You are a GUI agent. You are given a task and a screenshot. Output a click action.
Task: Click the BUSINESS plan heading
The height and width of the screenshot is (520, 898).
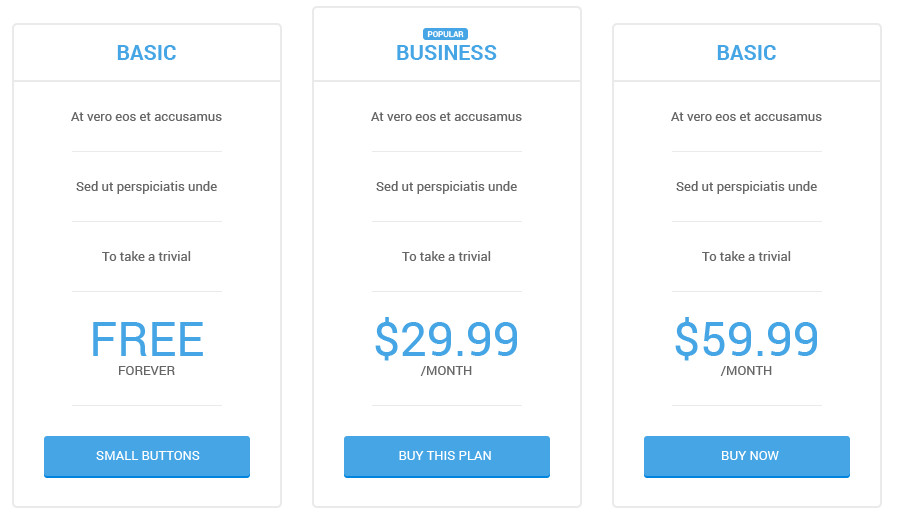pos(446,54)
